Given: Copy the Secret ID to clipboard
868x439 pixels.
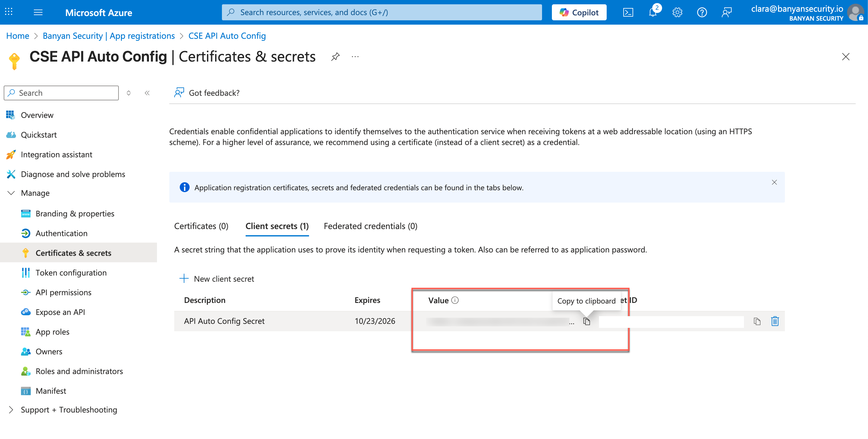Looking at the screenshot, I should (x=757, y=321).
